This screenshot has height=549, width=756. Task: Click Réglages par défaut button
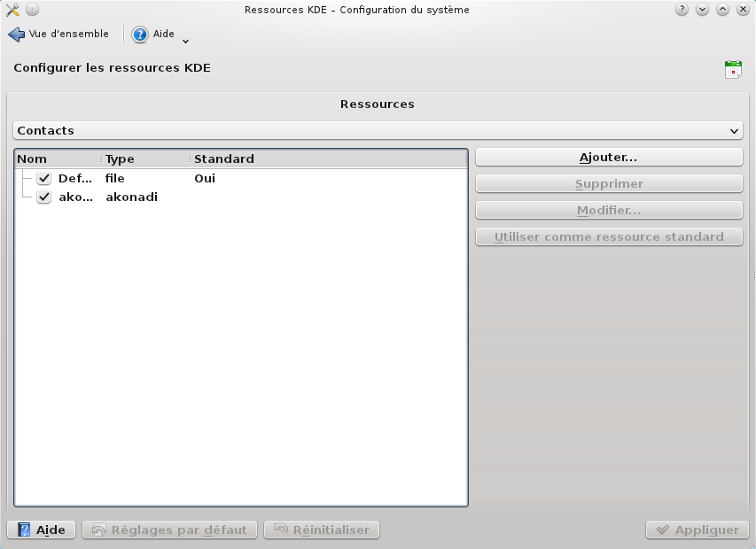(169, 530)
